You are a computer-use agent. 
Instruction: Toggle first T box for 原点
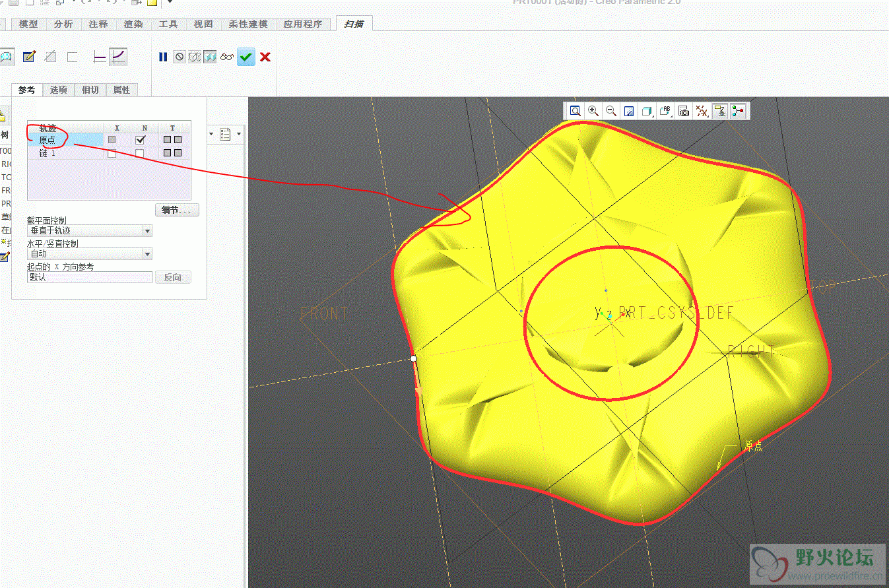[x=168, y=140]
